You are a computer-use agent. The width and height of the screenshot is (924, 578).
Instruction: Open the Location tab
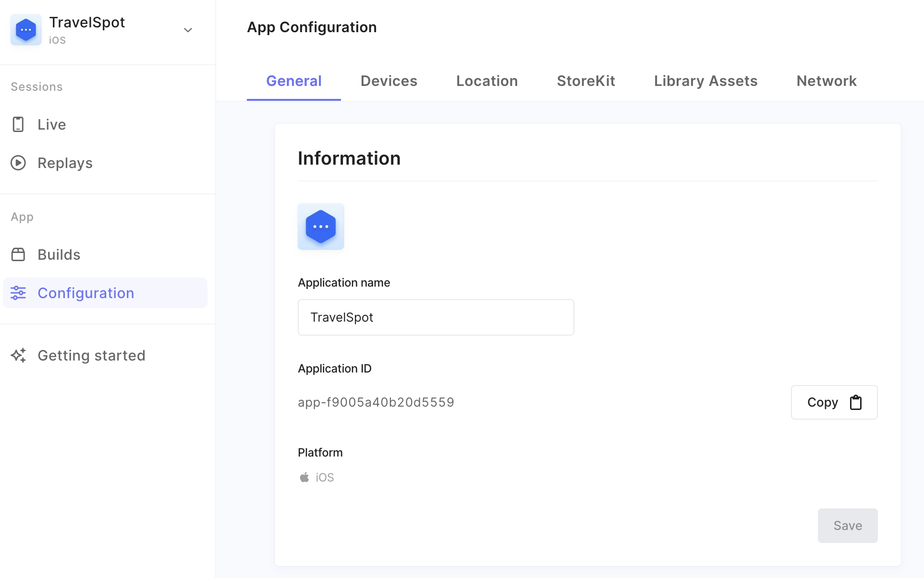click(x=487, y=81)
